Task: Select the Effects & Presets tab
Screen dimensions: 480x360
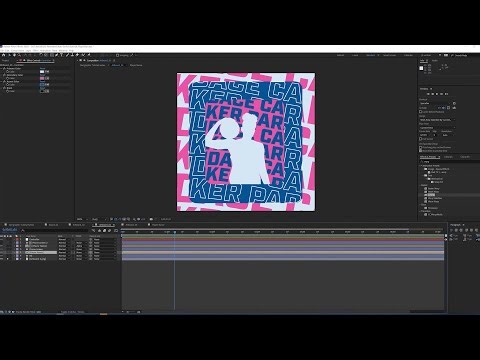Action: [429, 157]
